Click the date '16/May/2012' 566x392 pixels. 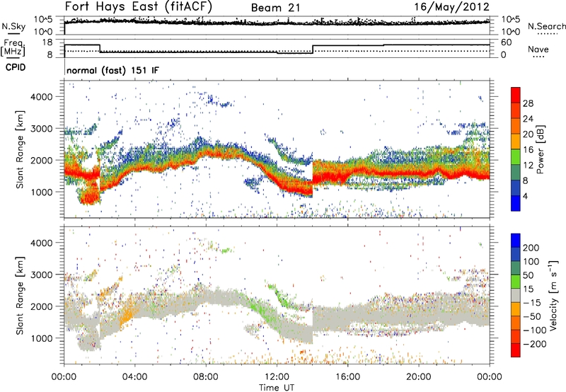point(451,7)
